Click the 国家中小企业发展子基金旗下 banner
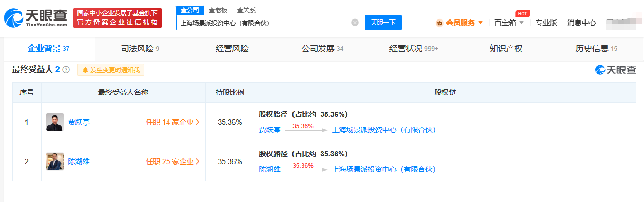Viewport: 644px width, 202px height. coord(118,18)
